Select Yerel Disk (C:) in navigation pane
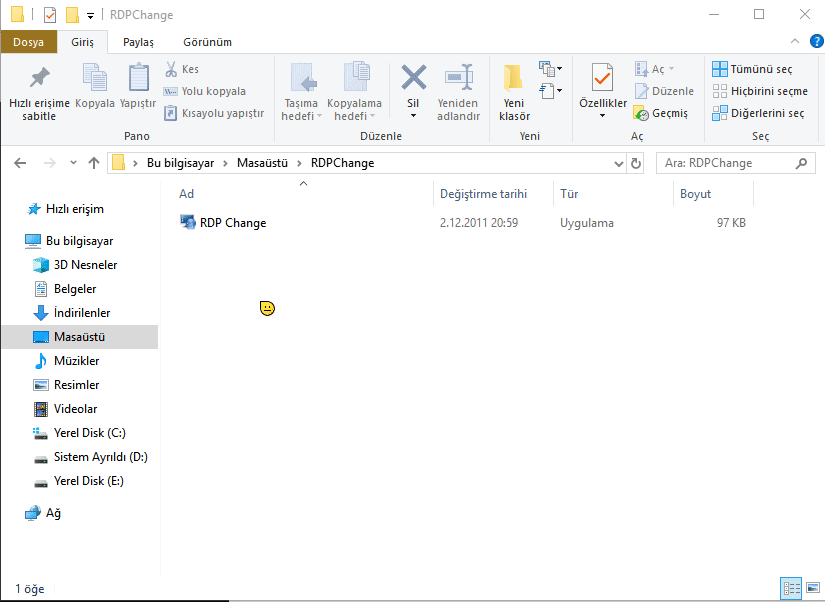 point(89,433)
